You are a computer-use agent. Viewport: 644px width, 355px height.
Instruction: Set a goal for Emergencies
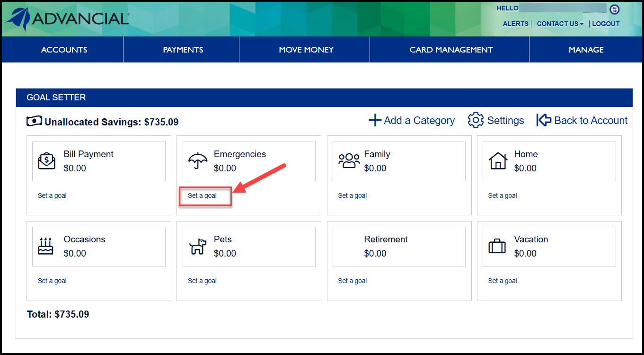click(x=202, y=195)
